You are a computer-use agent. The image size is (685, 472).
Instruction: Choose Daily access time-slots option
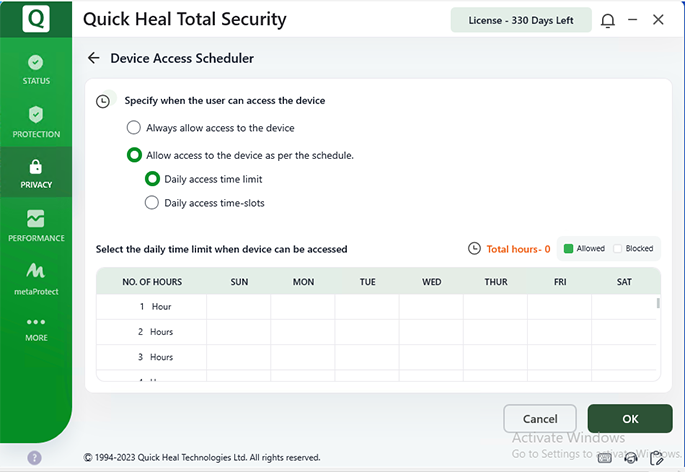tap(152, 203)
